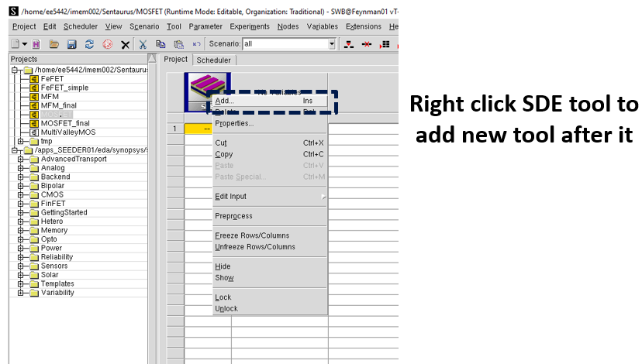Select Freeze Rows/Columns menu entry
The height and width of the screenshot is (364, 642).
coord(252,235)
